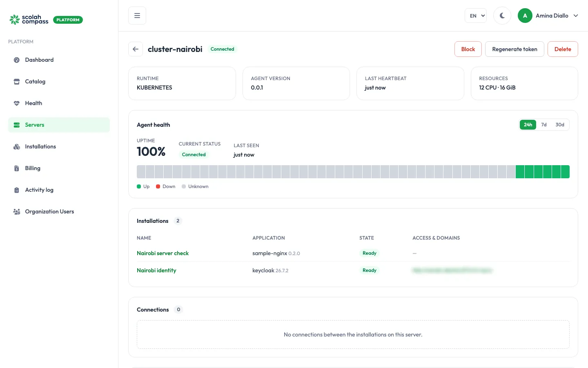Go to Billing in the sidebar
588x368 pixels.
pyautogui.click(x=59, y=168)
